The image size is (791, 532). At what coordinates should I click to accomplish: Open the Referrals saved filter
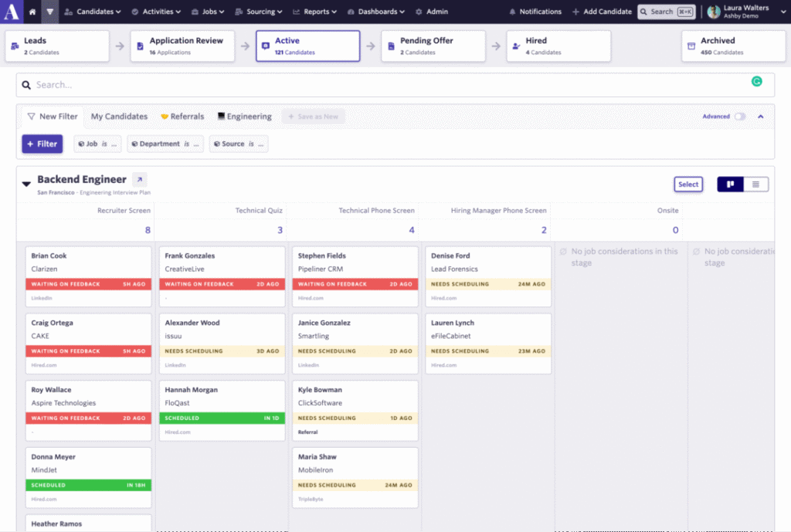(x=182, y=117)
